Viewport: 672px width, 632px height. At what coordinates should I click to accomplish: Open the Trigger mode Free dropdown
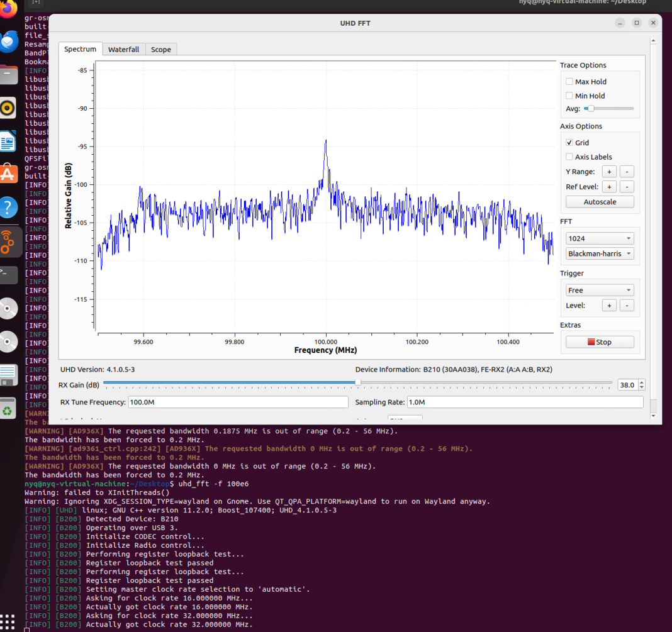[x=600, y=291]
